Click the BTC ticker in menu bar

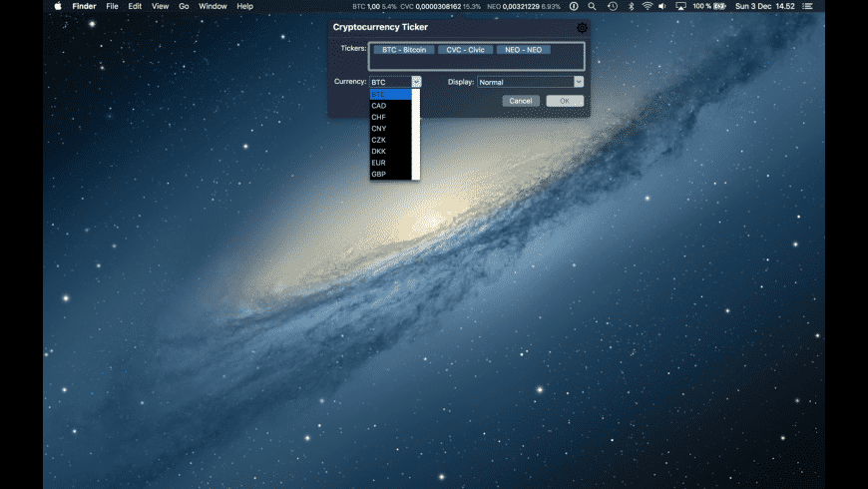pos(374,6)
